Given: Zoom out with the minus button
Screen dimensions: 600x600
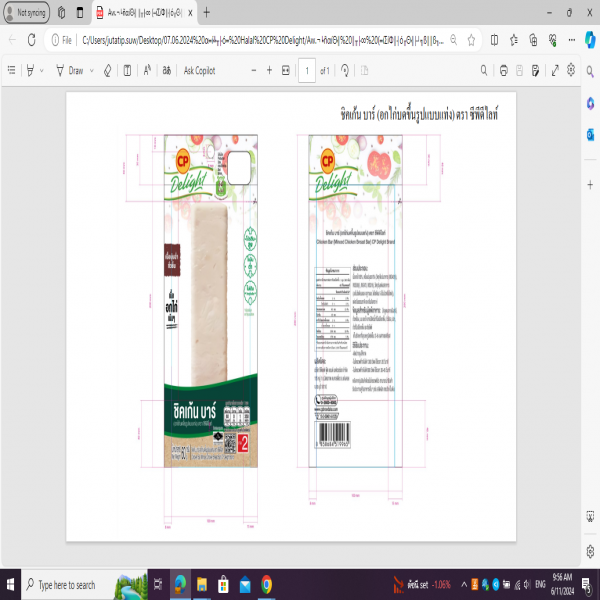Looking at the screenshot, I should pos(254,71).
